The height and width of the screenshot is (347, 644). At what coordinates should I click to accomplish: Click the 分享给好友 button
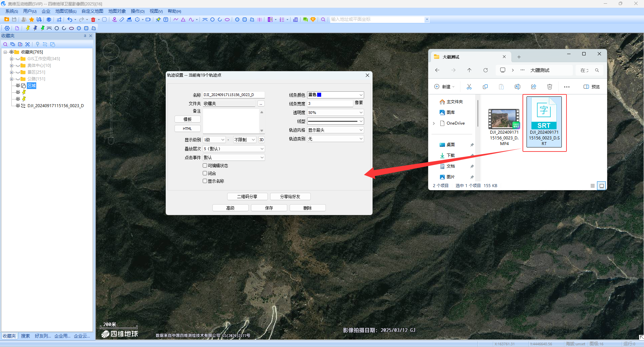[290, 197]
